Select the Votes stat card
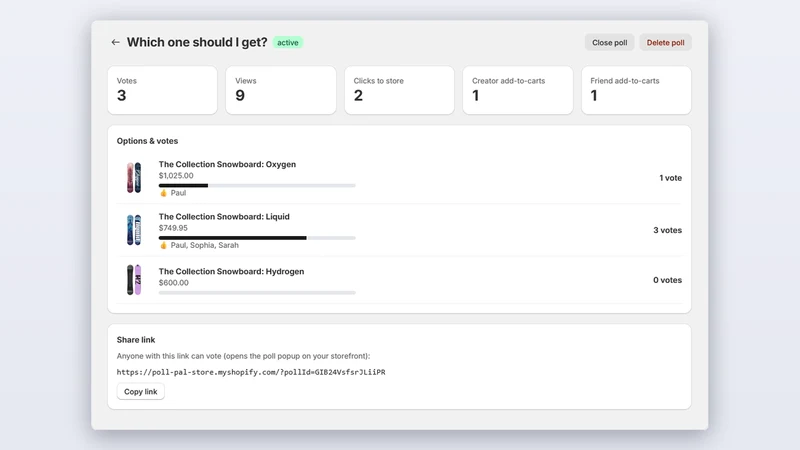 162,90
